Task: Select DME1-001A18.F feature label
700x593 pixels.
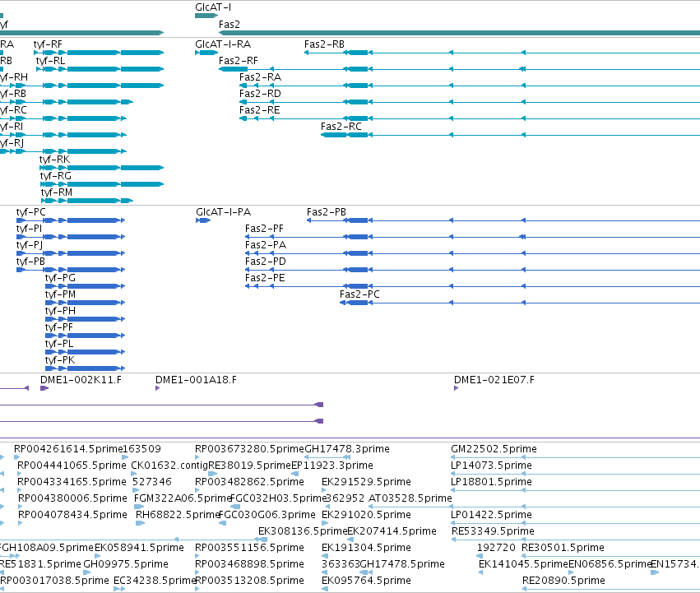Action: 196,380
